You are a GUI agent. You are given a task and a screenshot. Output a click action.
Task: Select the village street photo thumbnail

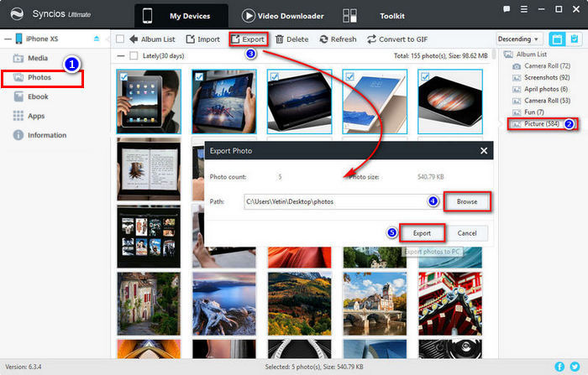(x=149, y=304)
